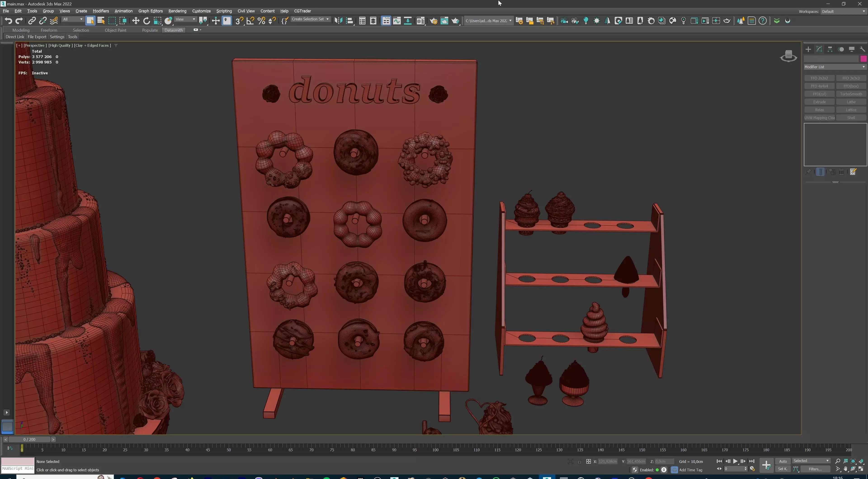
Task: Switch to the Hierarchy panel tab icon
Action: click(830, 49)
